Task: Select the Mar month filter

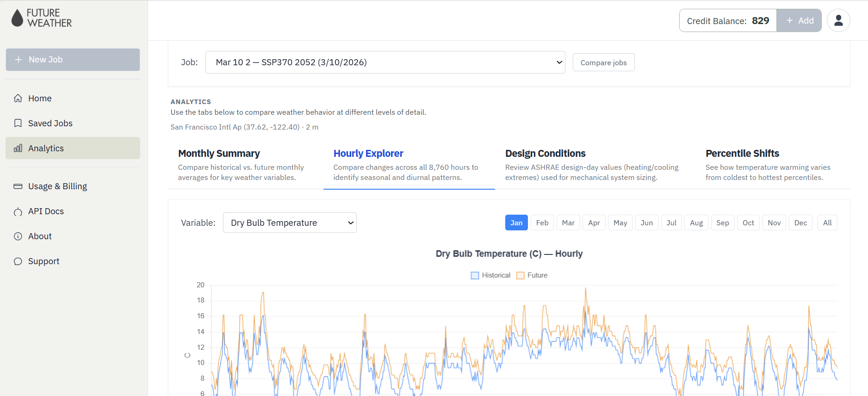Action: click(x=568, y=223)
